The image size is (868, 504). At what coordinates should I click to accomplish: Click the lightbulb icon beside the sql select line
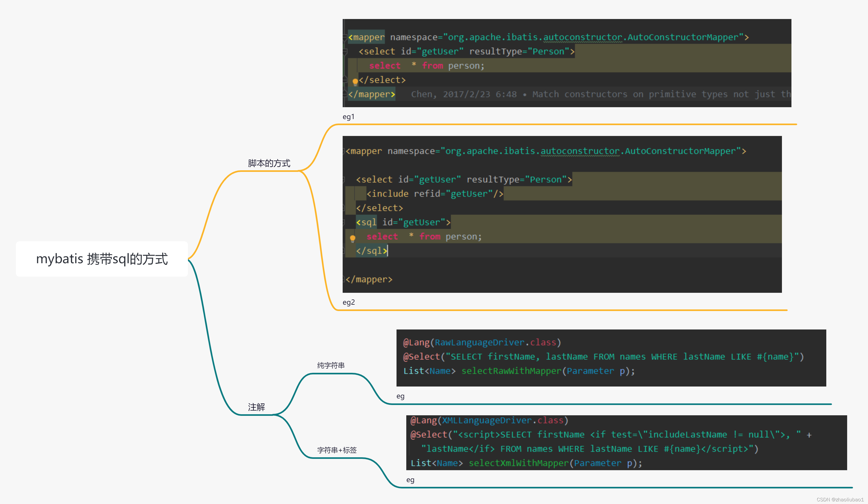(352, 238)
